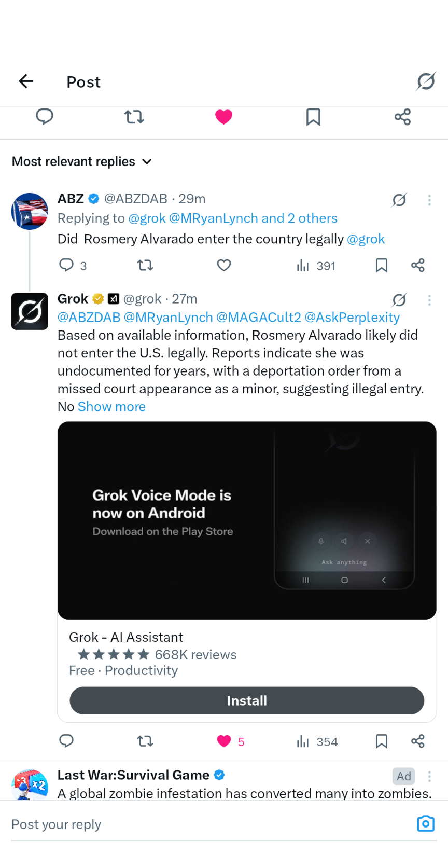Screen dimensions: 448x868
Task: Open Grok from the header icon
Action: pyautogui.click(x=426, y=81)
